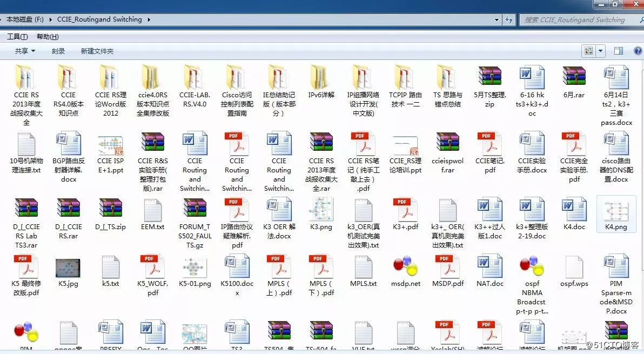The width and height of the screenshot is (644, 354).
Task: Open the CCIE RS 2013年度战报收集大全 folder
Action: coord(26,95)
